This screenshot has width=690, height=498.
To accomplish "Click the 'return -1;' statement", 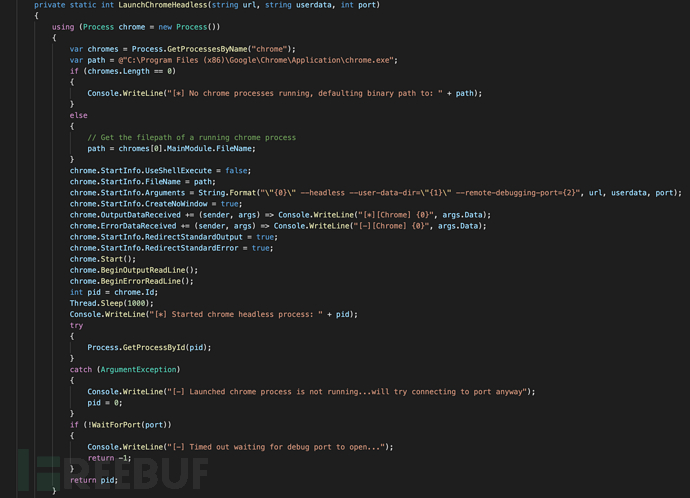I will [109, 458].
